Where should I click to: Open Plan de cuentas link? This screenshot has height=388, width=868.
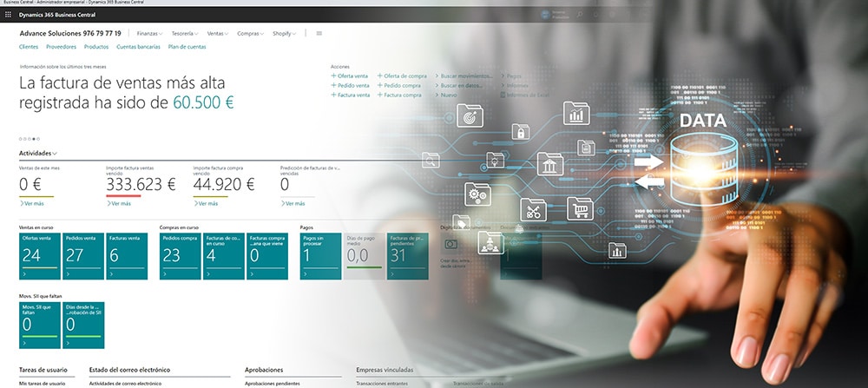click(x=187, y=47)
